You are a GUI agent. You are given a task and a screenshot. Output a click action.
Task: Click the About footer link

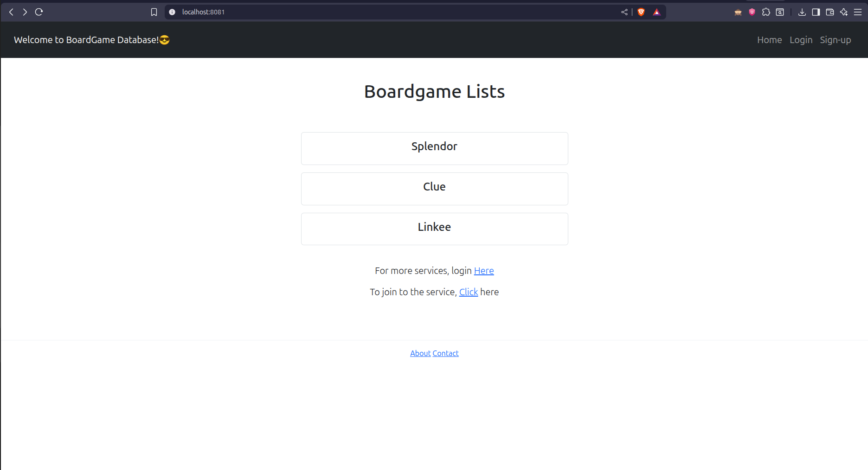click(420, 353)
